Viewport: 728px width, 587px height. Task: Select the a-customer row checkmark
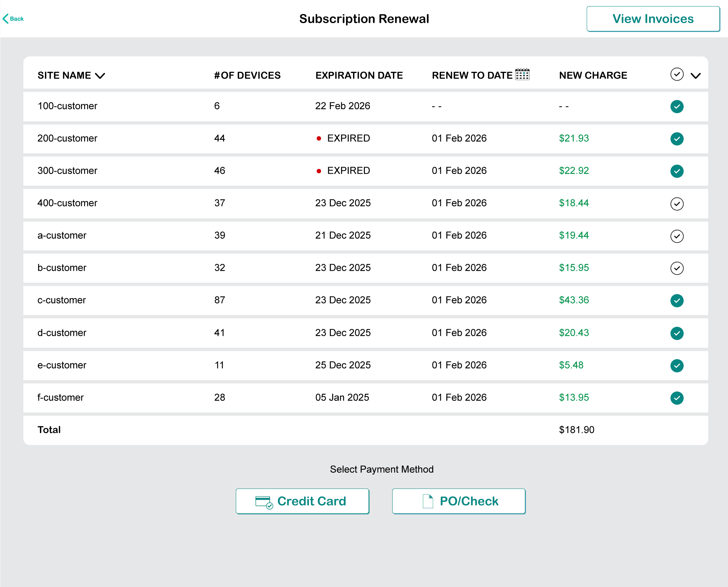pos(677,236)
